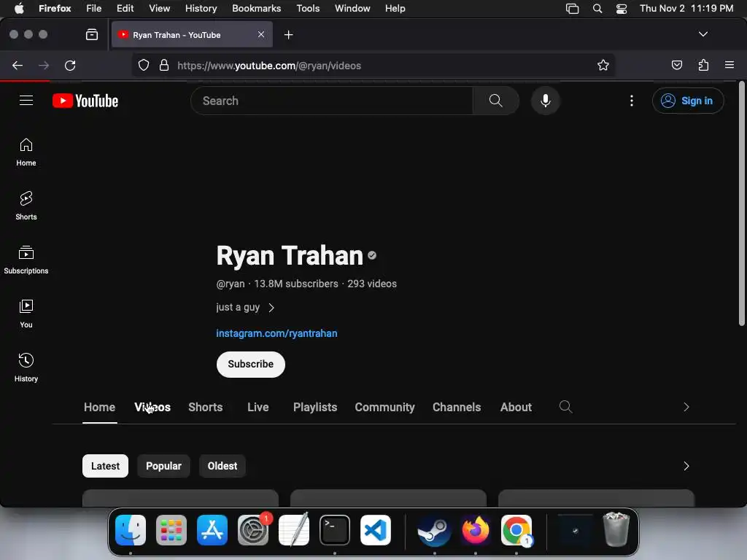Go back with Firefox back arrow
747x560 pixels.
tap(18, 65)
